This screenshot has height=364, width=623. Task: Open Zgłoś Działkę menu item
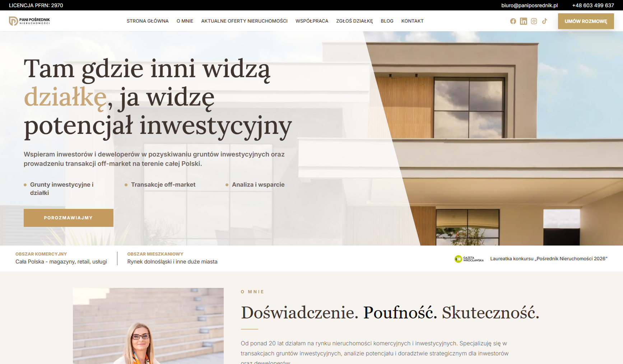click(355, 21)
